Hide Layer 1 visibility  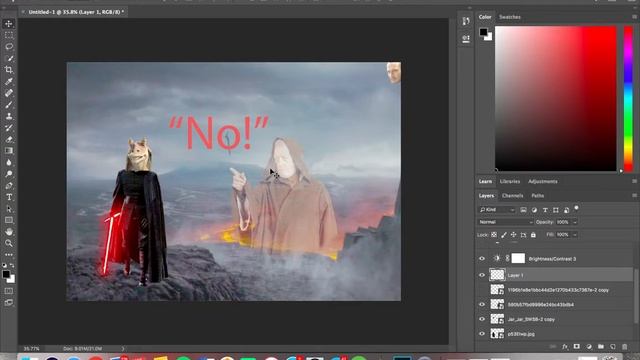[482, 275]
